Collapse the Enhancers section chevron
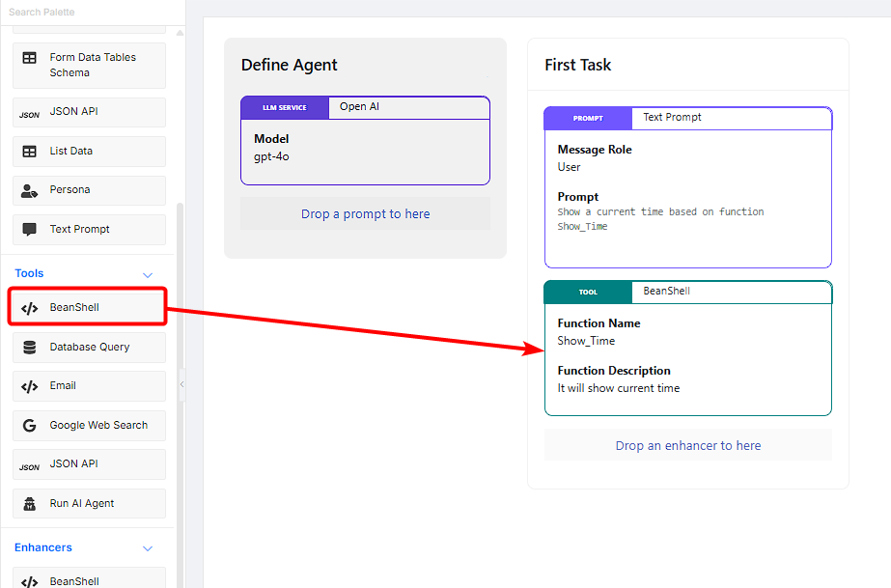This screenshot has width=891, height=588. pyautogui.click(x=148, y=548)
